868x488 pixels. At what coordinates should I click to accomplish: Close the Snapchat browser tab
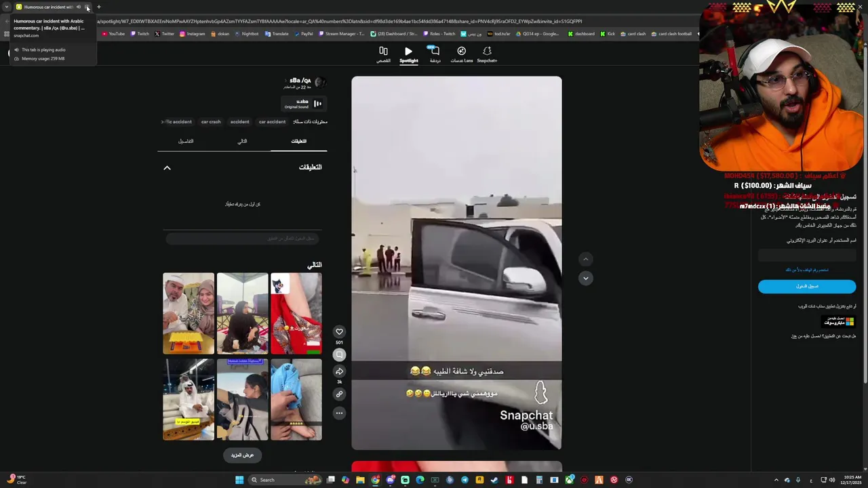[87, 7]
